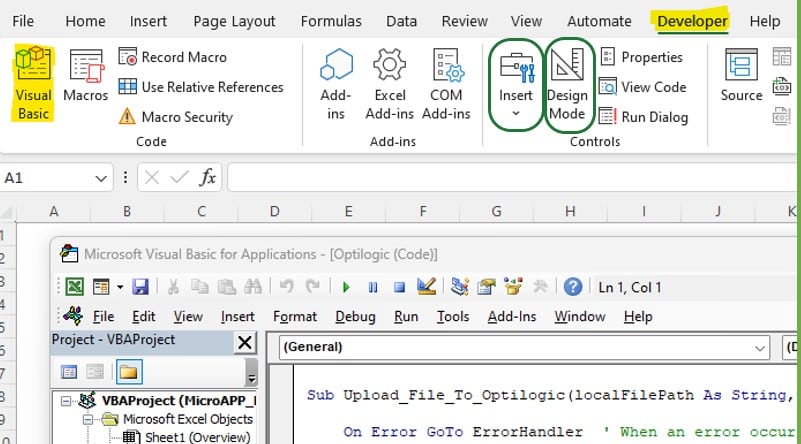
Task: Open the Review ribbon tab
Action: tap(464, 21)
